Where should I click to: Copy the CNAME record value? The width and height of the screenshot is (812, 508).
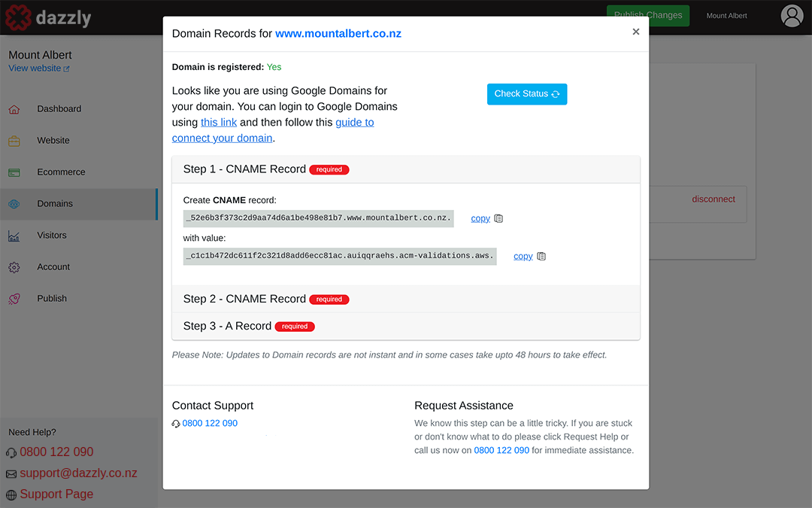[523, 257]
